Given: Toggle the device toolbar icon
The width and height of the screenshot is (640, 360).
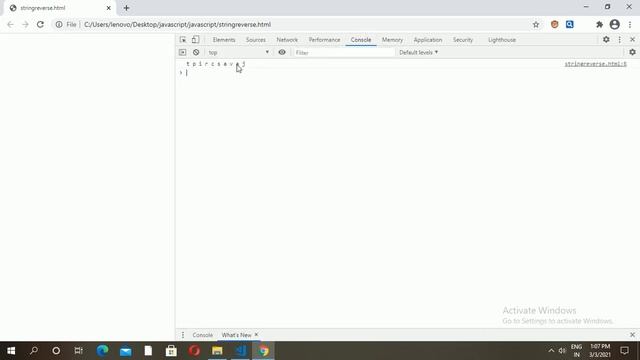Looking at the screenshot, I should pos(196,40).
